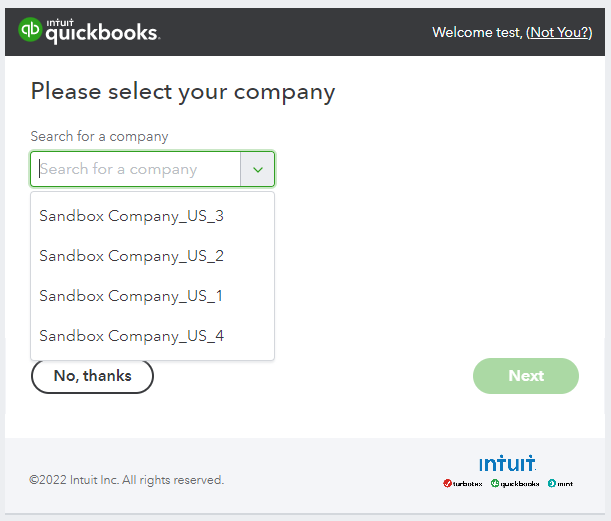Click the "Welcome test" greeting text
The width and height of the screenshot is (611, 521).
point(476,32)
